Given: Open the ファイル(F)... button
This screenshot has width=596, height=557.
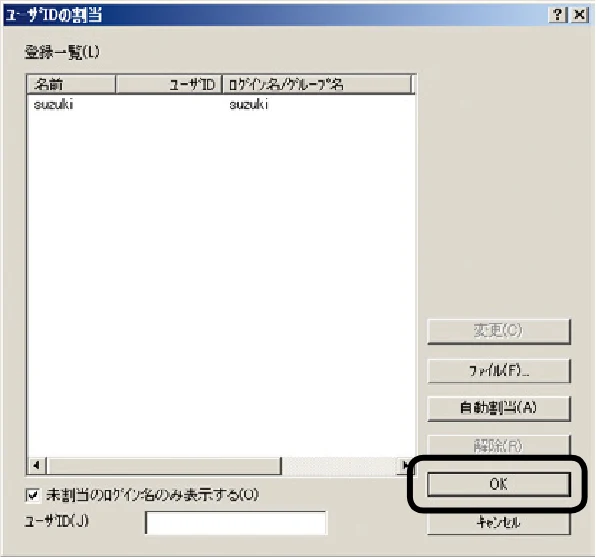Looking at the screenshot, I should click(499, 371).
